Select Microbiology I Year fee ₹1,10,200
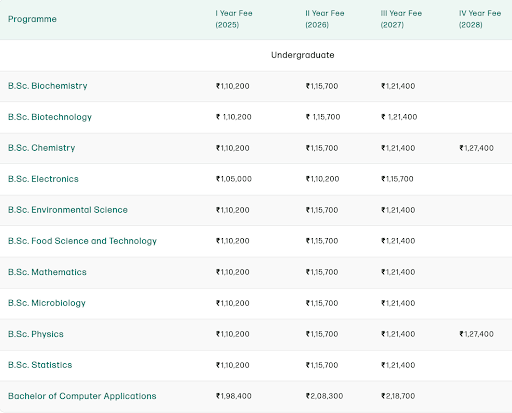This screenshot has height=413, width=512. point(233,303)
